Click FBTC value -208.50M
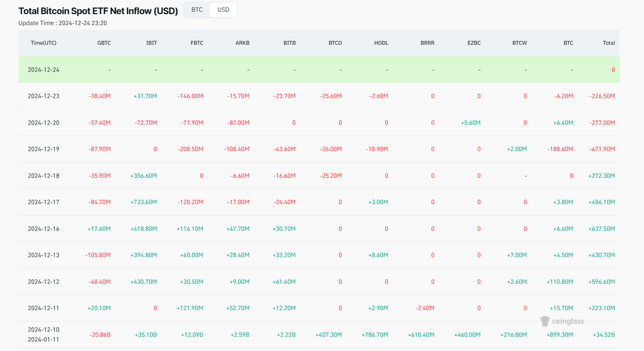This screenshot has height=351, width=644. click(190, 149)
